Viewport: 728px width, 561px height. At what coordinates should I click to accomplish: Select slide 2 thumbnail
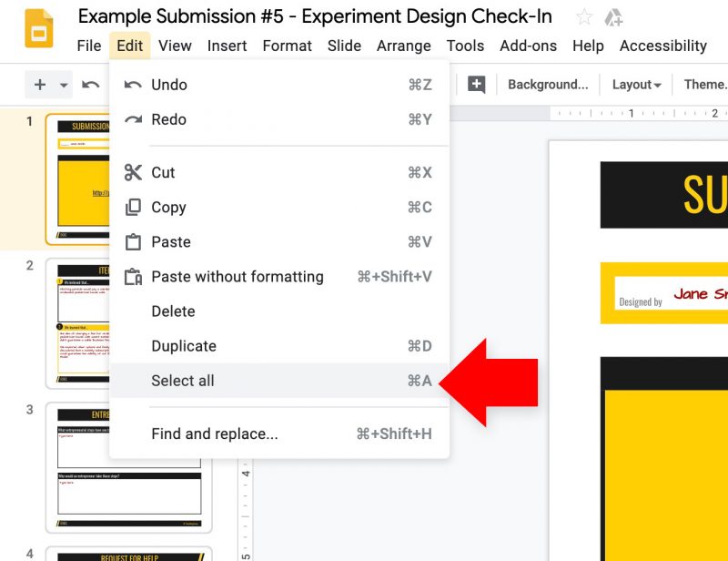(x=78, y=323)
